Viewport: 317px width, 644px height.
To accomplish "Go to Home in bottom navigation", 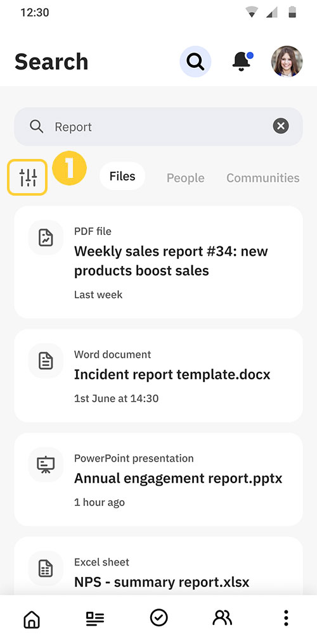I will [32, 617].
